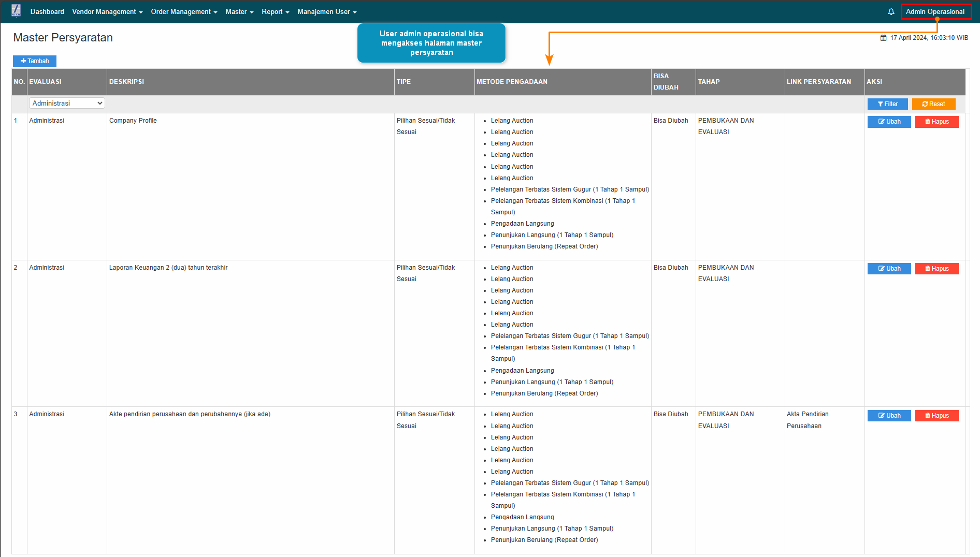Delete Company Profile row with Hapus

pos(936,122)
